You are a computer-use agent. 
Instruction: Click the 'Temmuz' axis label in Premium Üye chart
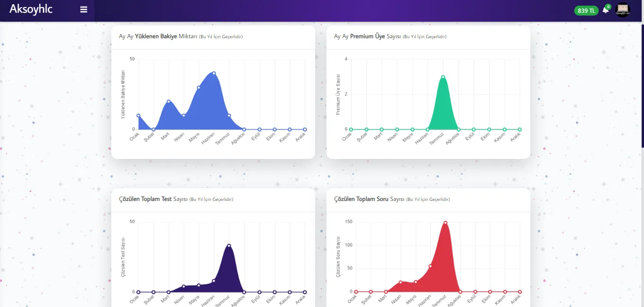437,139
